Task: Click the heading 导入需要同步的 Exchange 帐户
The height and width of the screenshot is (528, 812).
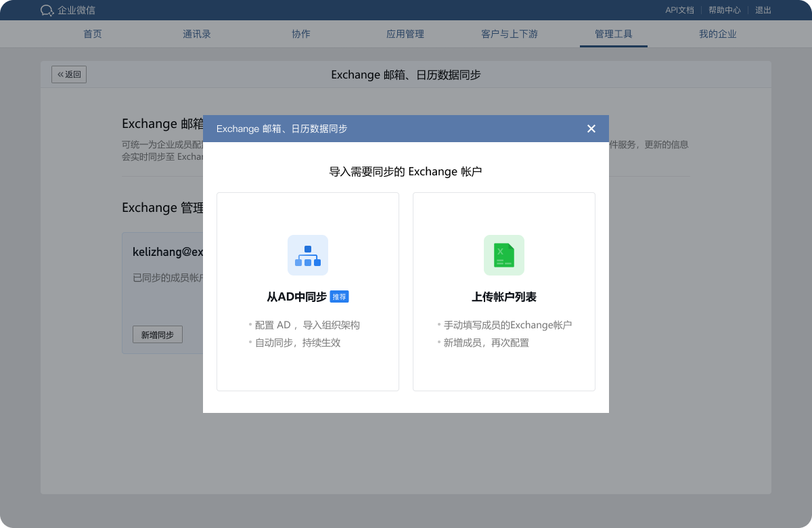Action: coord(405,171)
